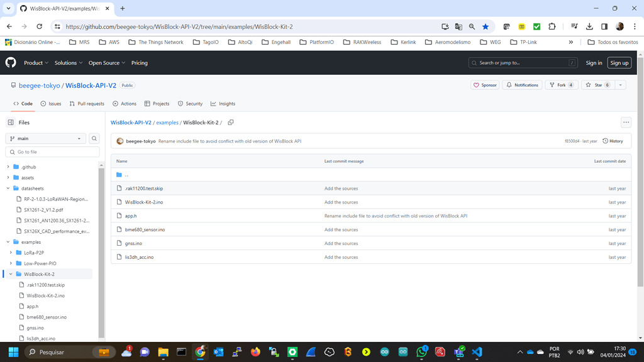This screenshot has height=362, width=644.
Task: Open the main branch dropdown
Action: [x=45, y=138]
